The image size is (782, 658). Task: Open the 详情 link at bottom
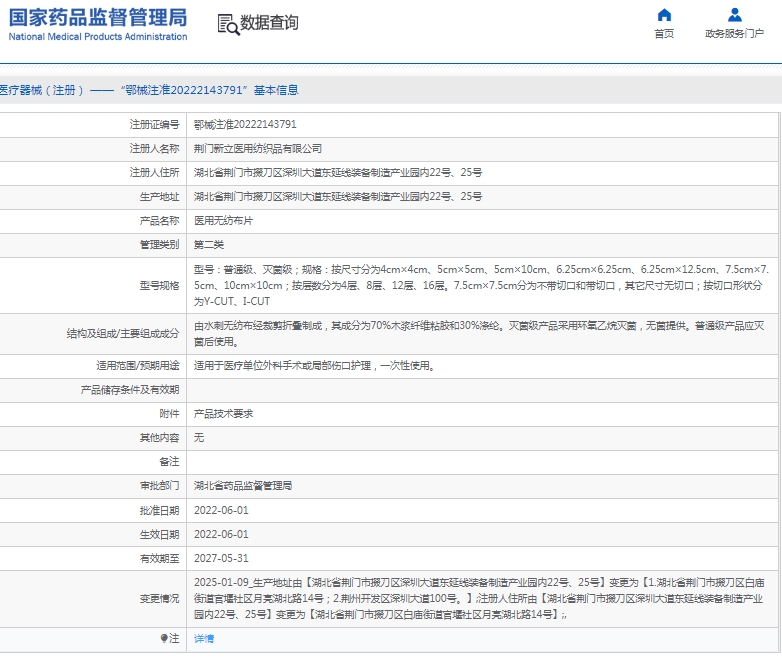[204, 638]
